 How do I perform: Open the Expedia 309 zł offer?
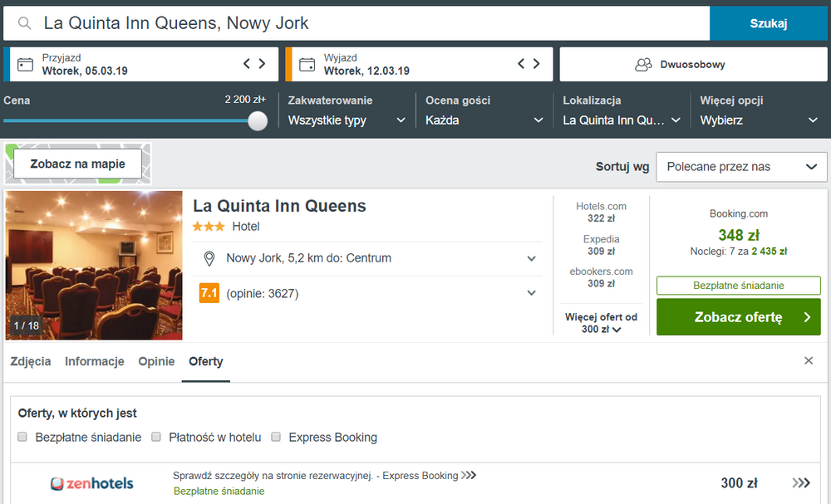click(601, 245)
